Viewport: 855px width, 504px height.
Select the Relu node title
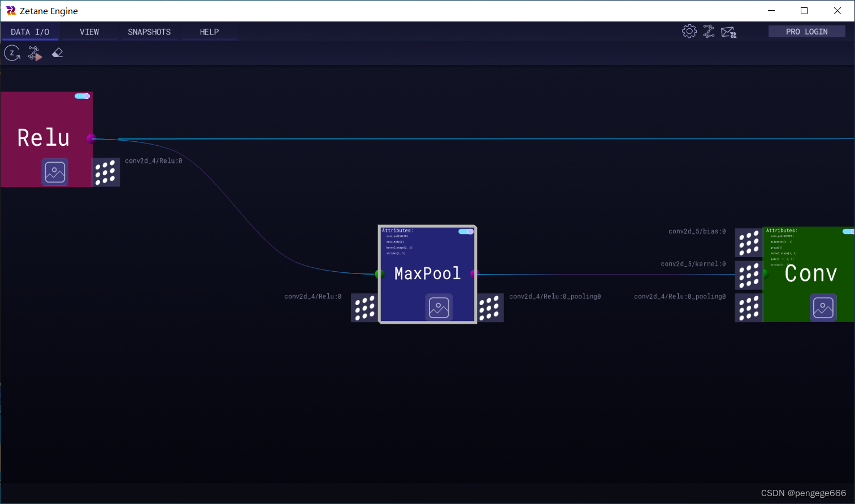click(x=44, y=138)
